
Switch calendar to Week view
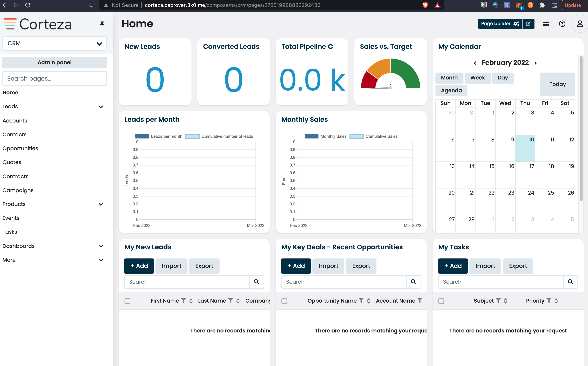coord(477,78)
